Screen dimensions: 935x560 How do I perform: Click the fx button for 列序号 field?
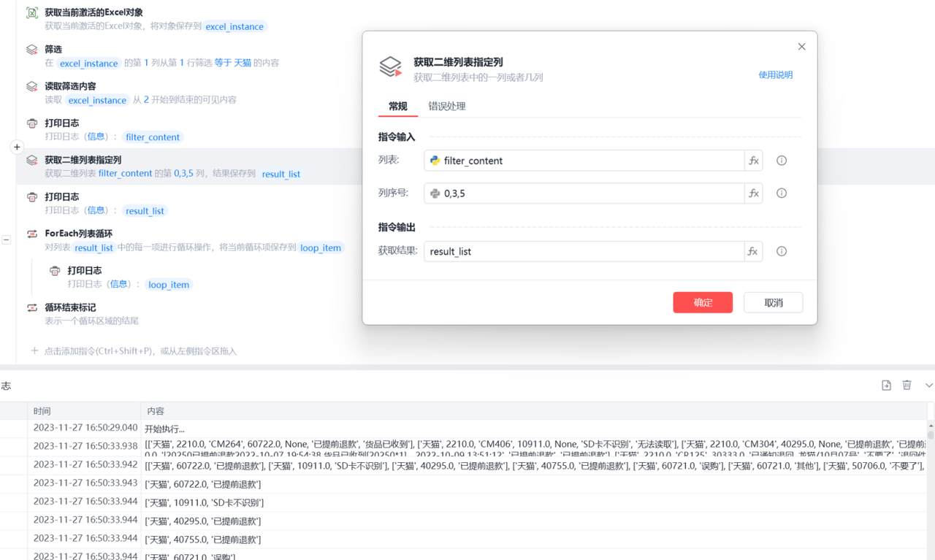pos(754,193)
